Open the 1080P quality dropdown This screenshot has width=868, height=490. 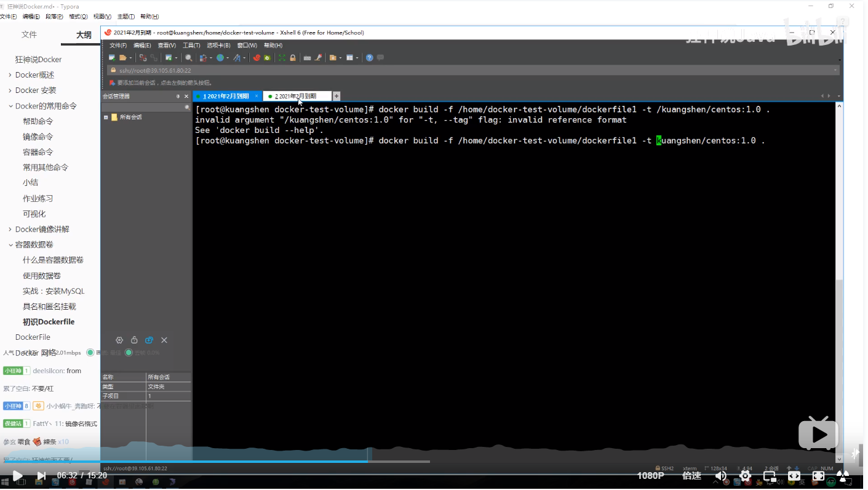650,476
